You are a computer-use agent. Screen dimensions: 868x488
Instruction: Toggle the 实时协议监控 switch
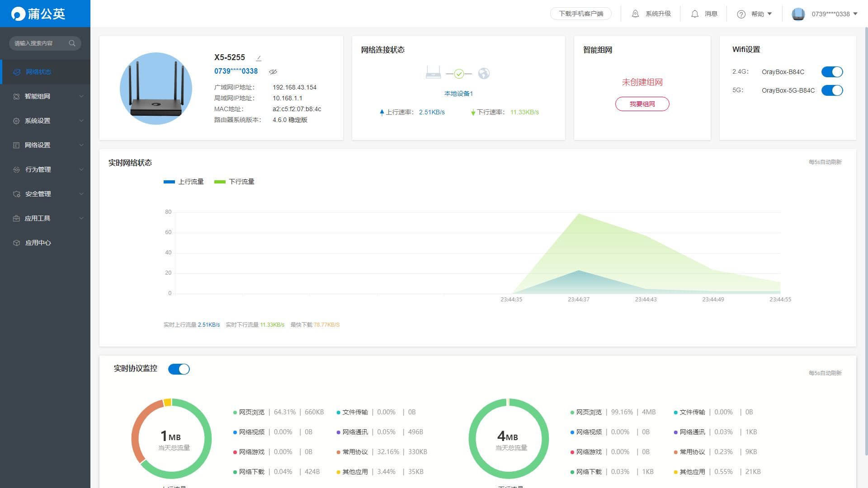coord(179,369)
